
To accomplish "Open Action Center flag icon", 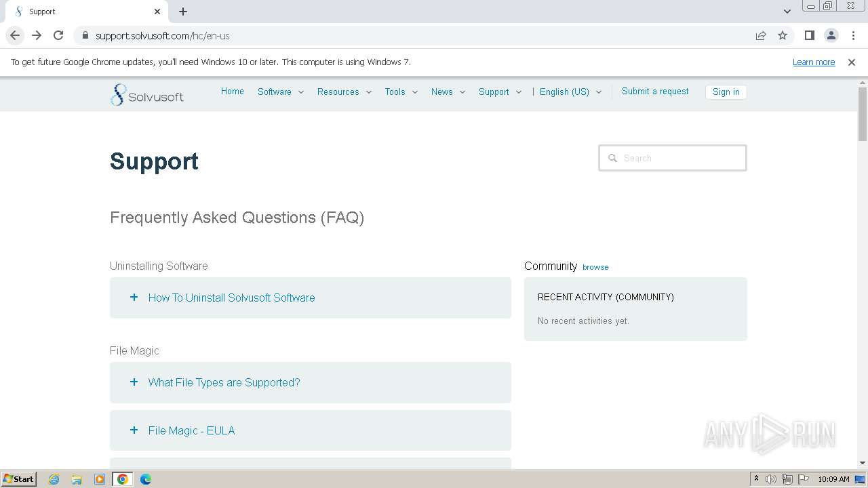I will (804, 479).
